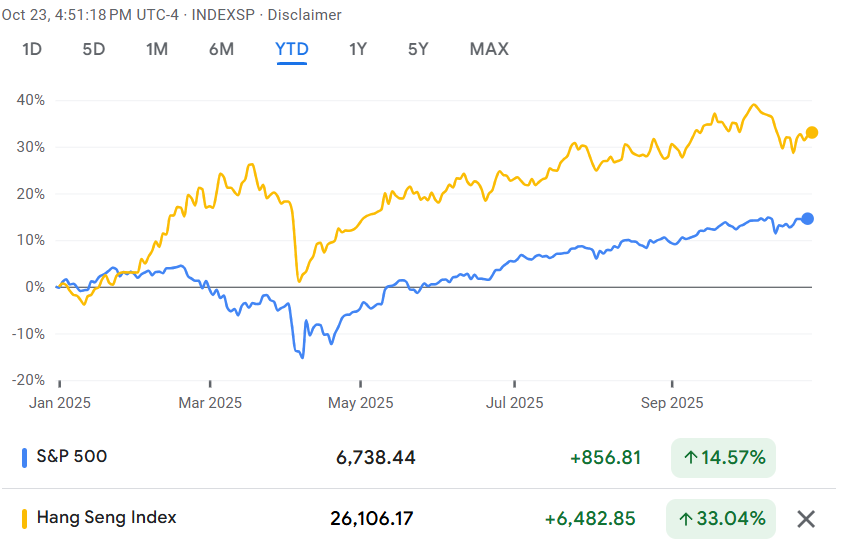
Task: Select the MAX time range
Action: [x=489, y=49]
